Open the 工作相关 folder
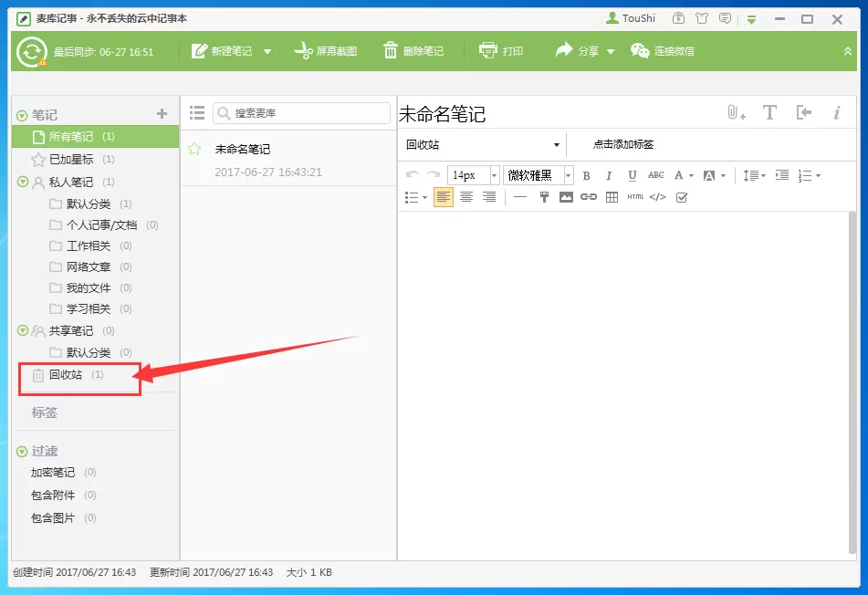 90,245
